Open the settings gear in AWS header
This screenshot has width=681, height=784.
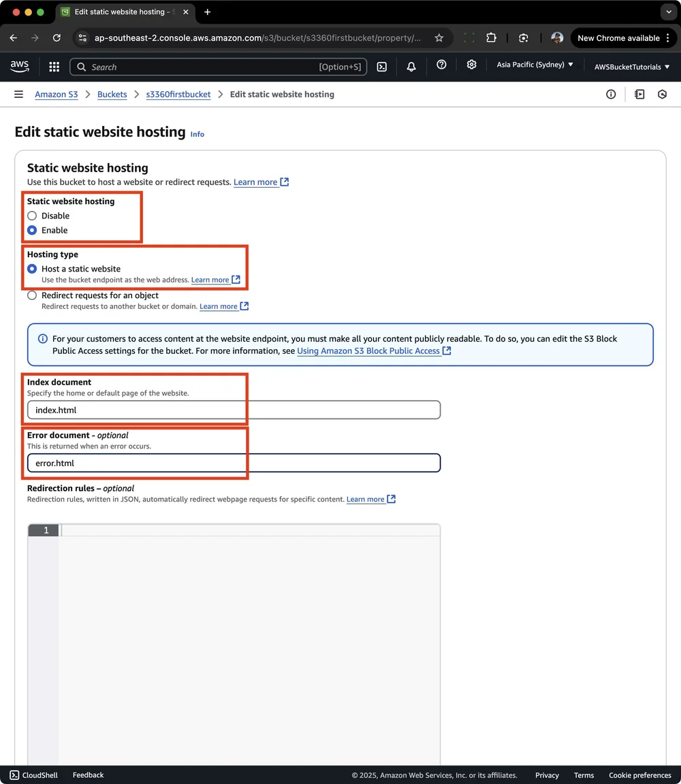pos(471,65)
